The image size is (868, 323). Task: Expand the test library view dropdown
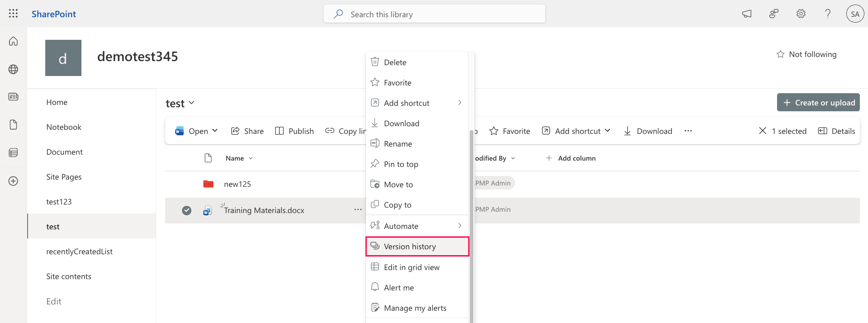[x=191, y=103]
